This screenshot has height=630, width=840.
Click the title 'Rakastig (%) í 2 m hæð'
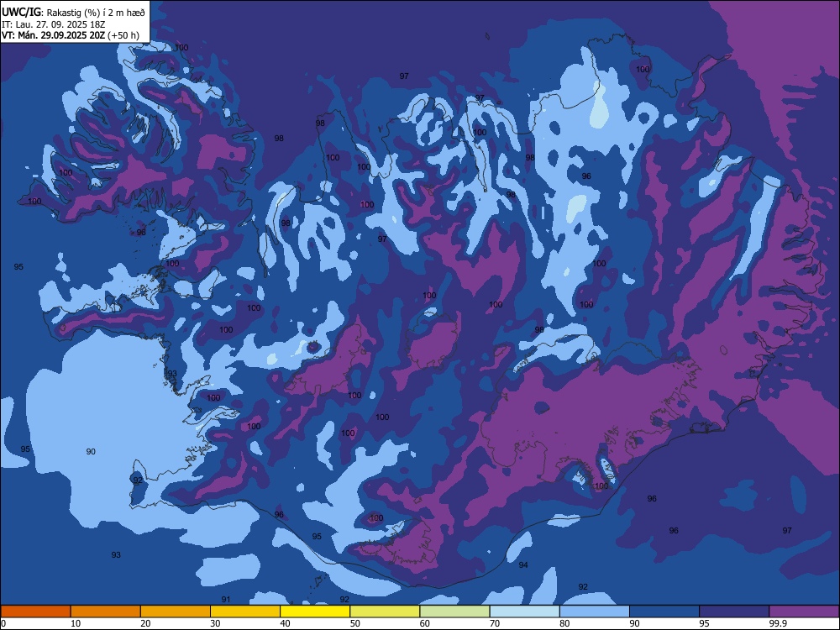[x=97, y=13]
